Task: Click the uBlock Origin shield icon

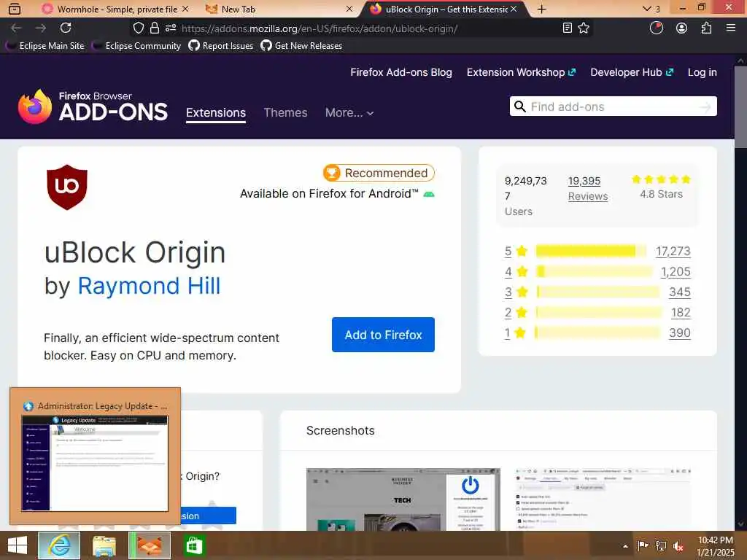Action: click(x=67, y=187)
